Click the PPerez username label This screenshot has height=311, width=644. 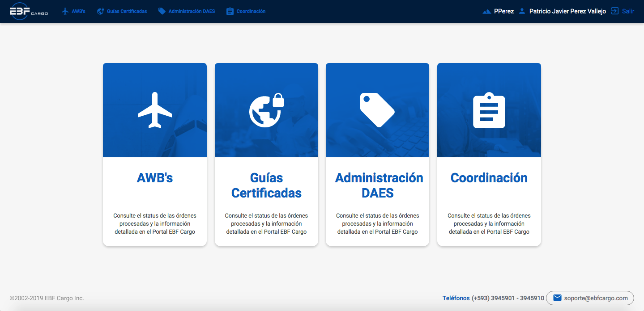pyautogui.click(x=504, y=11)
